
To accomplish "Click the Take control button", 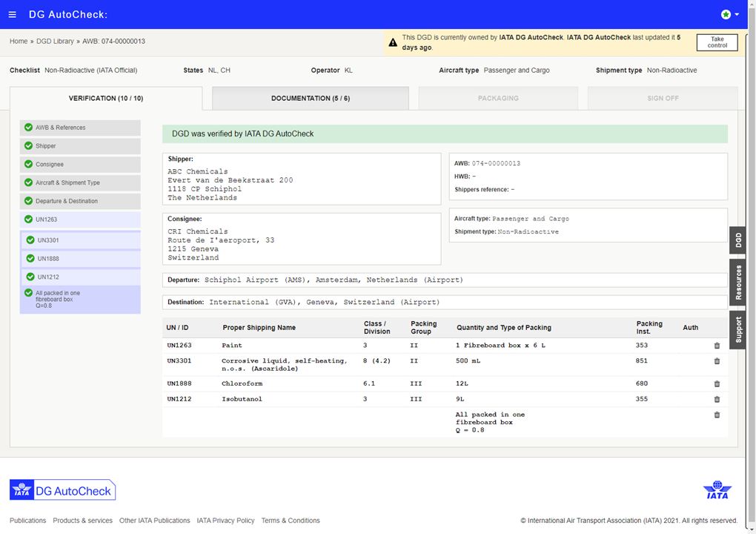I will coord(717,42).
